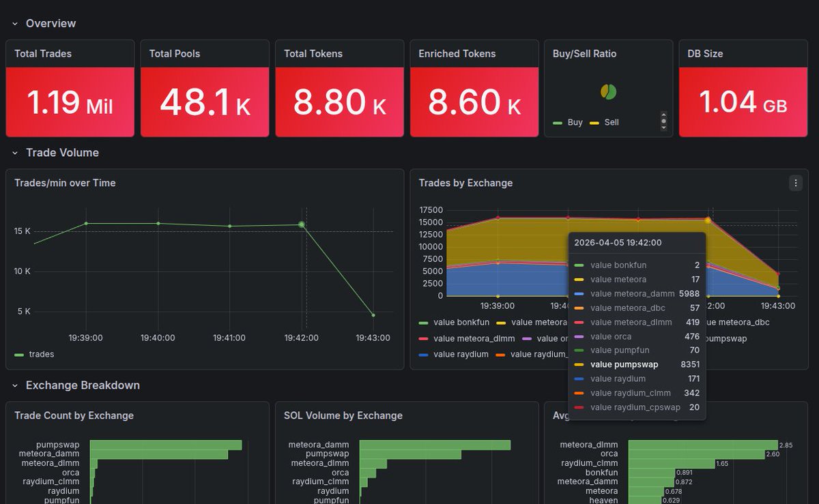Click the Trade Count by Exchange title

point(74,415)
